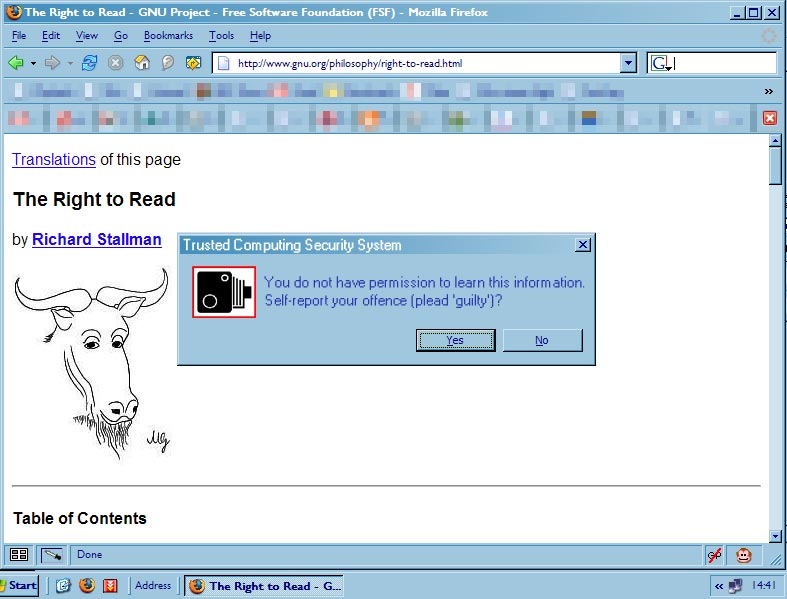
Task: Click the page icon in the address bar
Action: point(224,63)
